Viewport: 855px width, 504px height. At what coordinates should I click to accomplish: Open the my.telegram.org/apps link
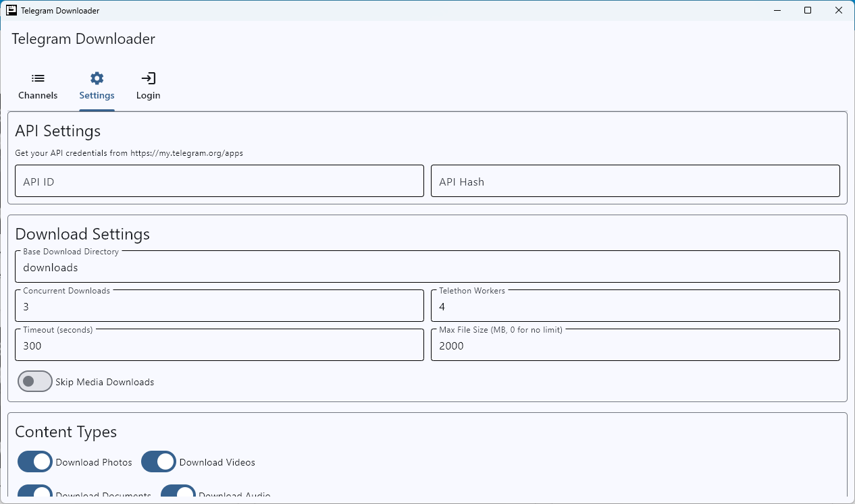tap(187, 153)
